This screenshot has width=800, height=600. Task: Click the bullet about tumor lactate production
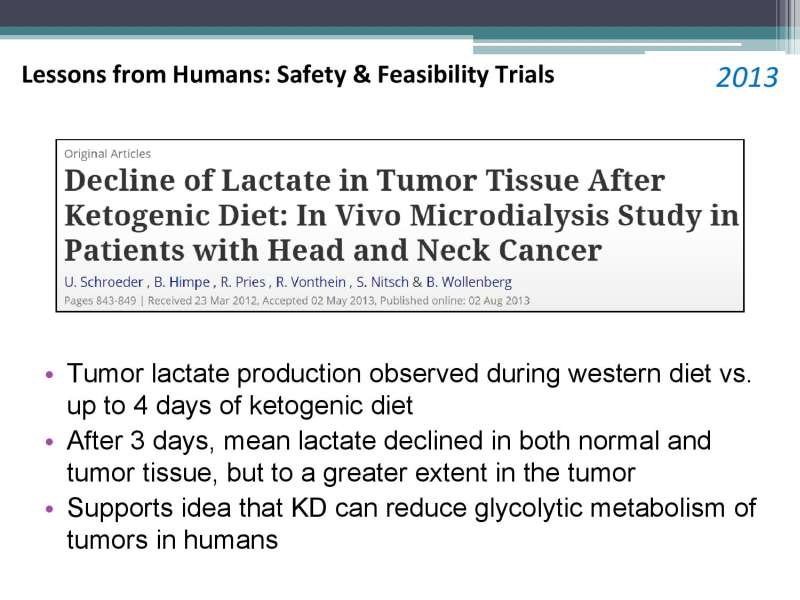409,389
